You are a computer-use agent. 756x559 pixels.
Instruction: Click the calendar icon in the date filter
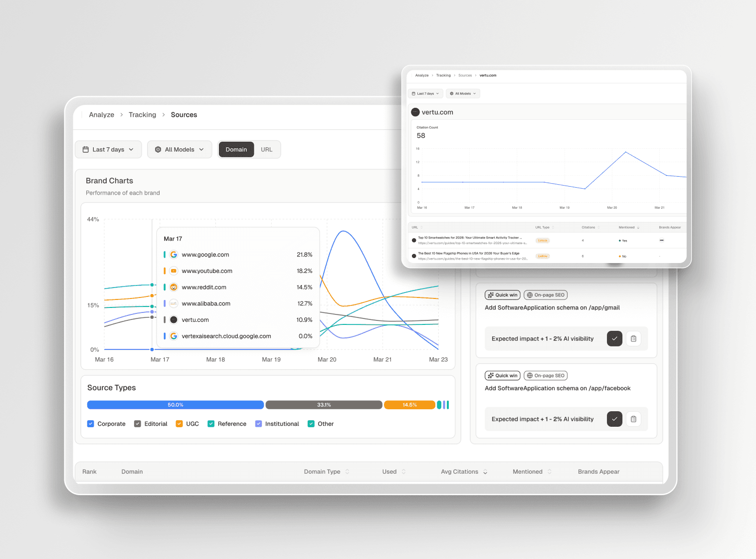click(x=86, y=149)
